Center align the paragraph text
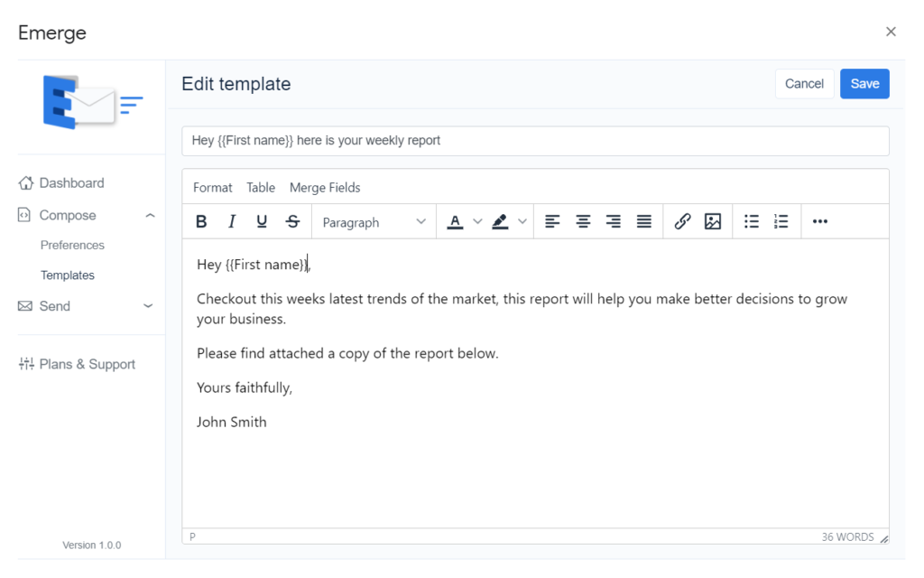This screenshot has height=578, width=924. (583, 222)
